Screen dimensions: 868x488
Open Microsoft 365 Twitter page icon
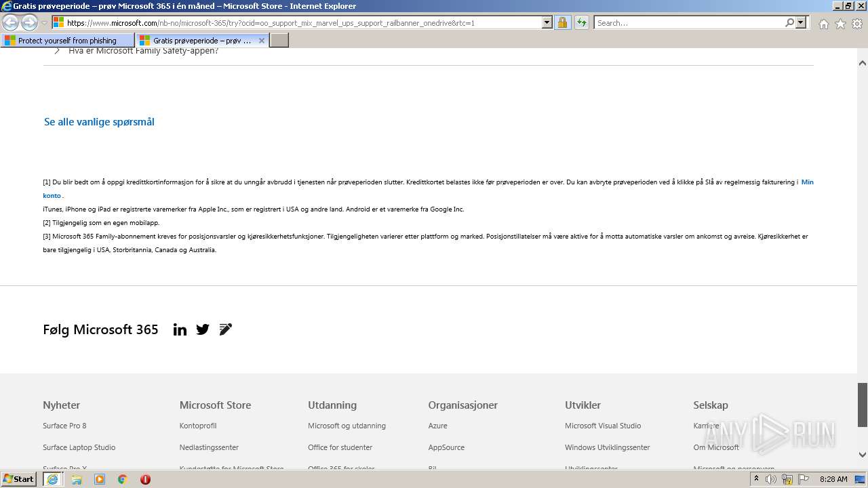pyautogui.click(x=203, y=329)
